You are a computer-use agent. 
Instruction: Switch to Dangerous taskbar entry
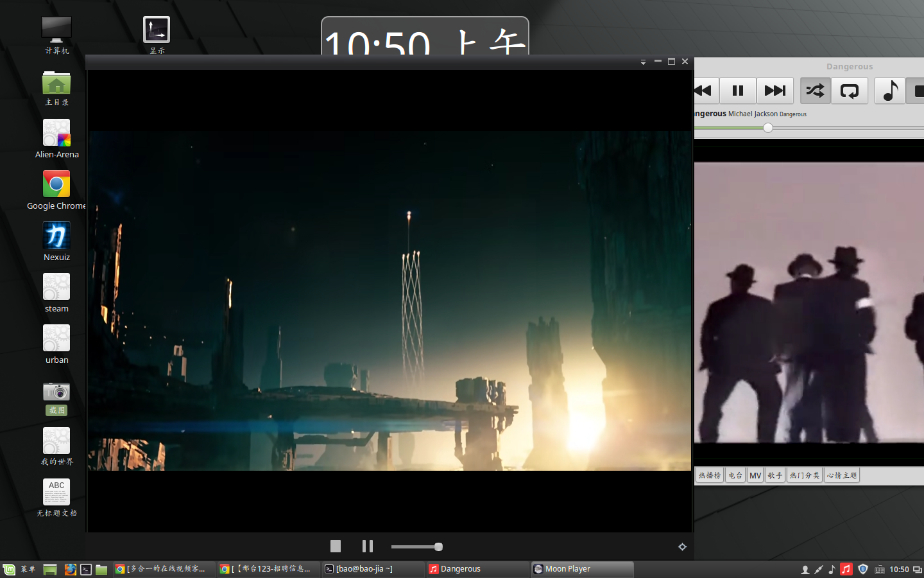(x=477, y=569)
